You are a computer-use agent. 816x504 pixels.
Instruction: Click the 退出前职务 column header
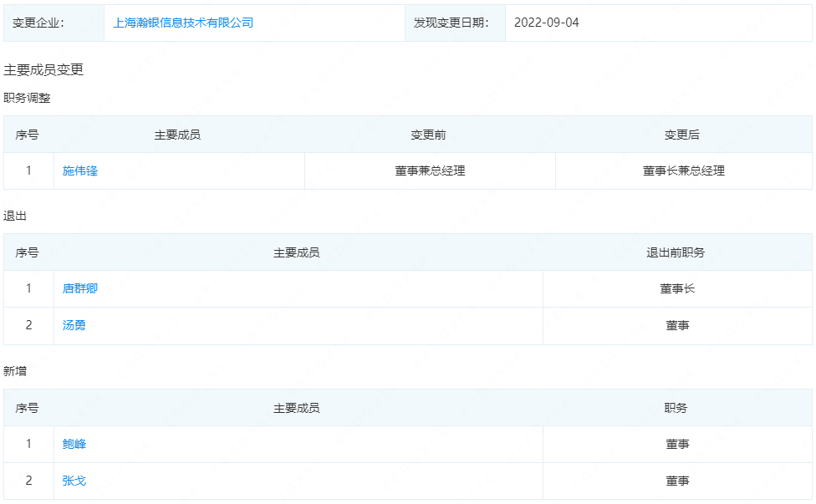point(679,252)
